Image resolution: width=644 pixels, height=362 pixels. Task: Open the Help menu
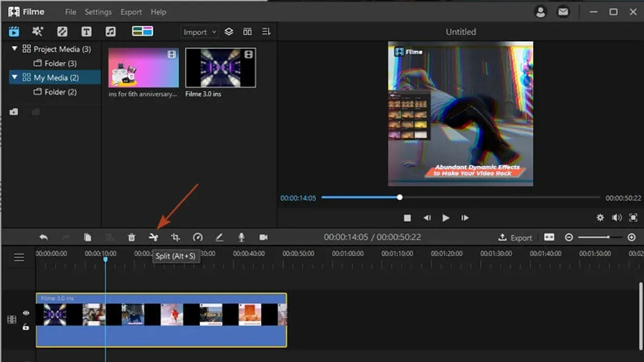pyautogui.click(x=158, y=12)
